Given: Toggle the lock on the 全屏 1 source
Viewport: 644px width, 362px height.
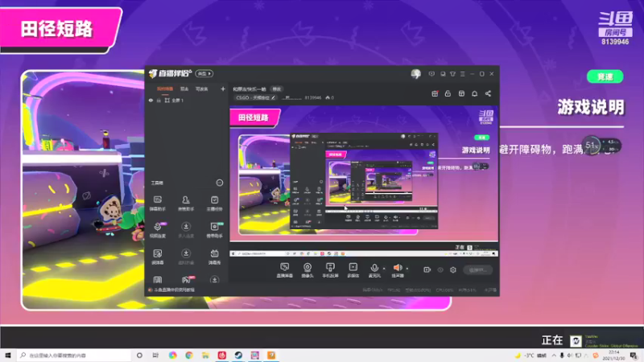Looking at the screenshot, I should [x=159, y=100].
